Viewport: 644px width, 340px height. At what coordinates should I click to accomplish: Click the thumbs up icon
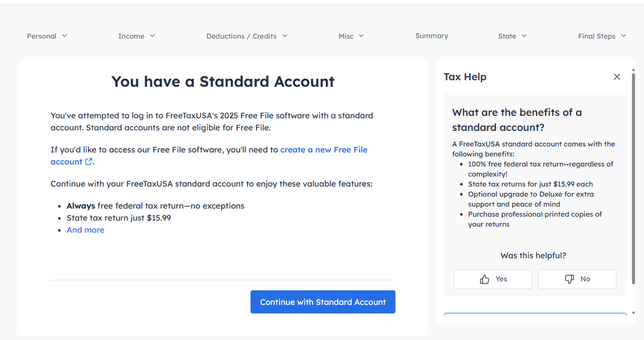(484, 279)
